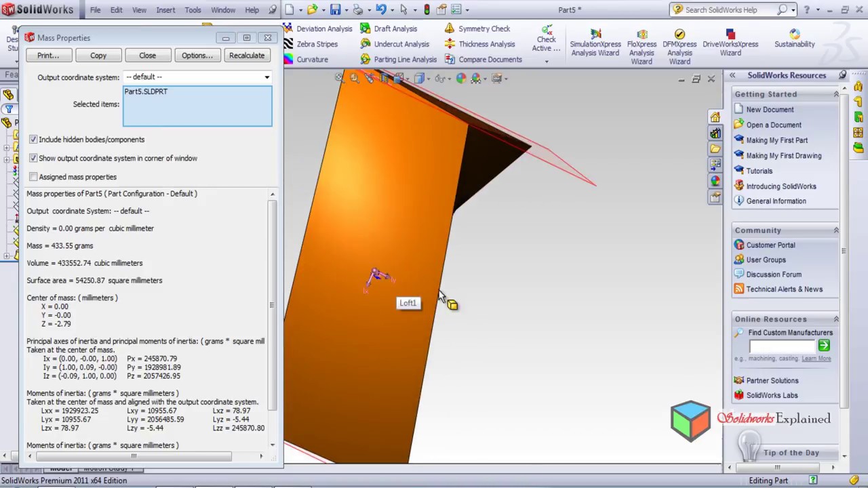Click the Rebuild traffic light icon
Screen dimensions: 868x488
(427, 9)
